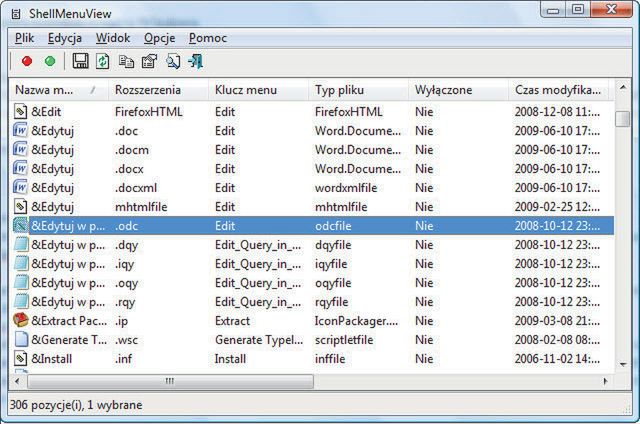This screenshot has width=640, height=424.
Task: Click the icon in the .iqy row
Action: click(x=21, y=264)
